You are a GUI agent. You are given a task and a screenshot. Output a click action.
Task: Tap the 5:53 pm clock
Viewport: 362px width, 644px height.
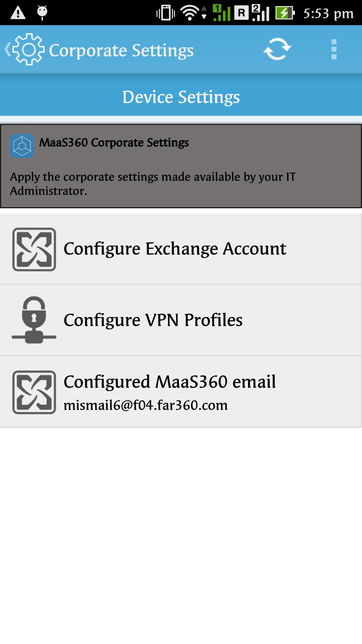[328, 13]
